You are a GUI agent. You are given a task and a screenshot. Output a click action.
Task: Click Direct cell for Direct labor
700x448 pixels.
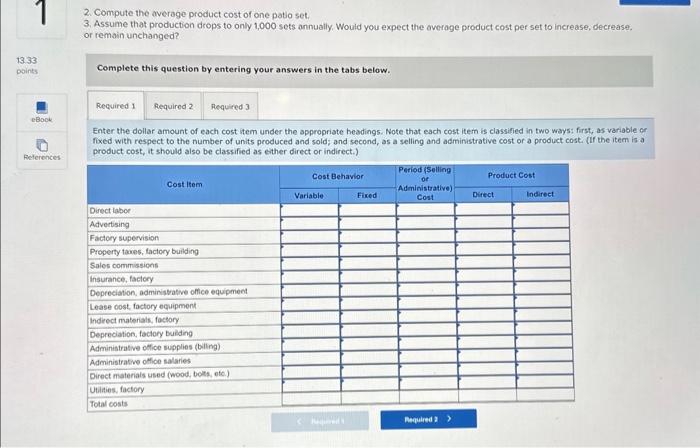point(483,209)
